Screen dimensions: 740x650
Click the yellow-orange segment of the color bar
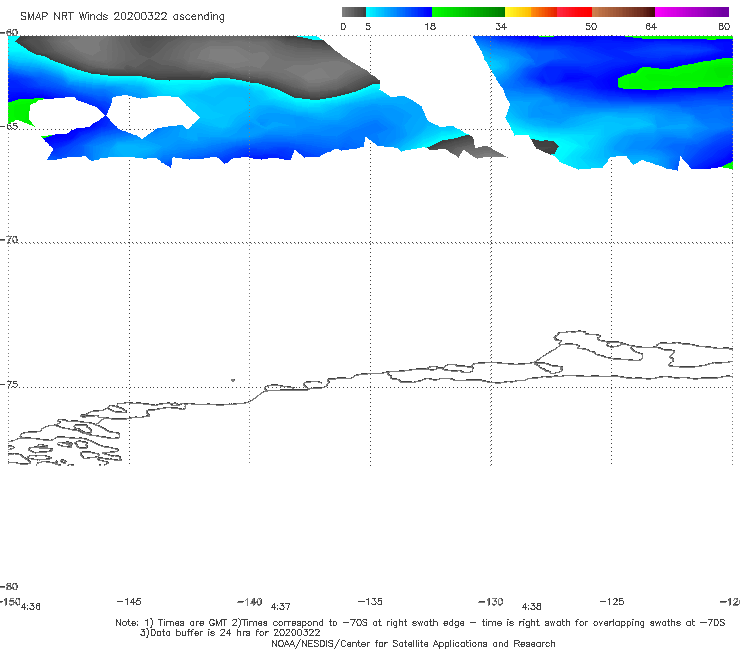tap(531, 12)
